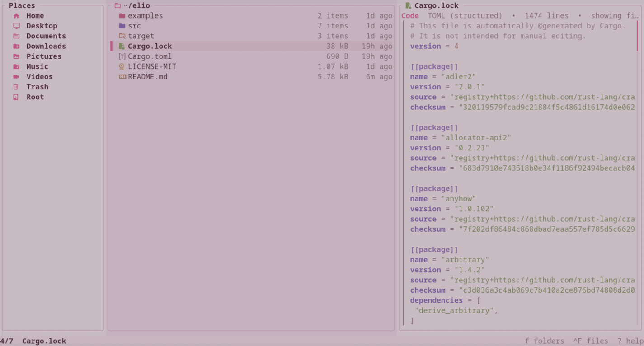Click the target symlink folder icon
This screenshot has height=346, width=644.
(122, 36)
